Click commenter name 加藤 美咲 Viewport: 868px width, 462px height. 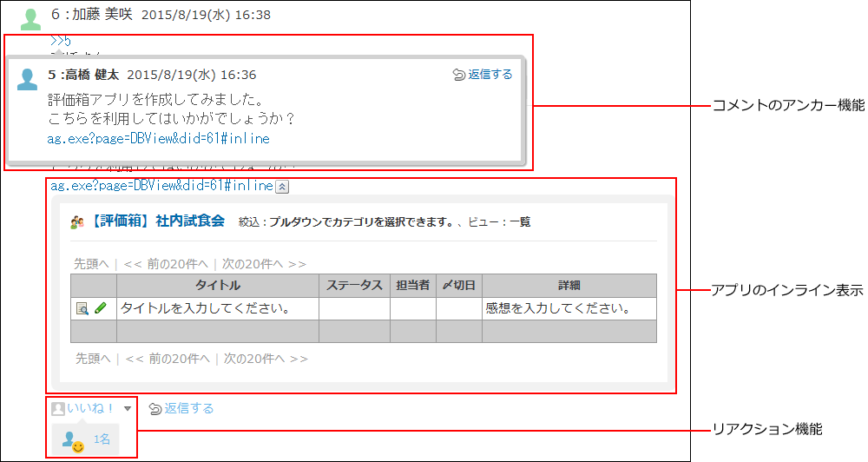[x=102, y=15]
